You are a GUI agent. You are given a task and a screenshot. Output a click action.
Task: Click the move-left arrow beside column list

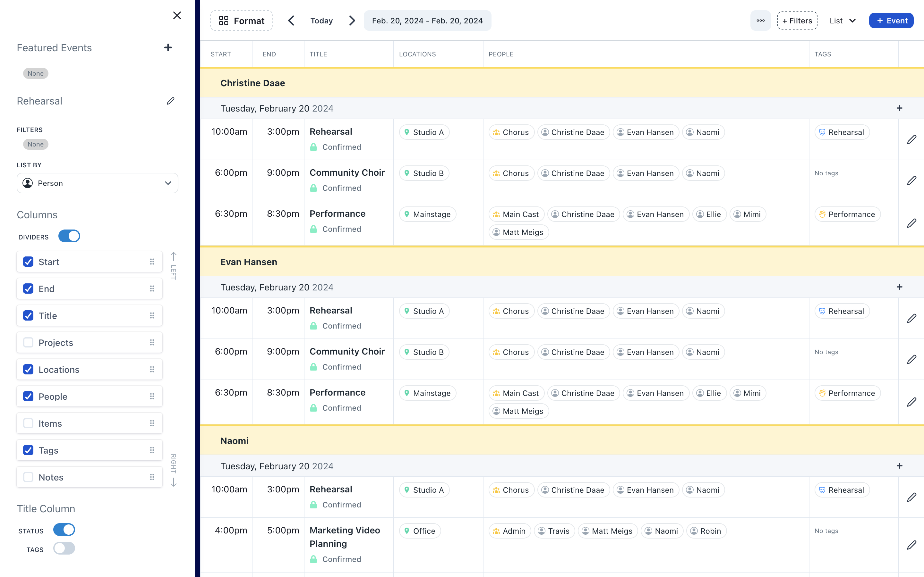coord(173,256)
